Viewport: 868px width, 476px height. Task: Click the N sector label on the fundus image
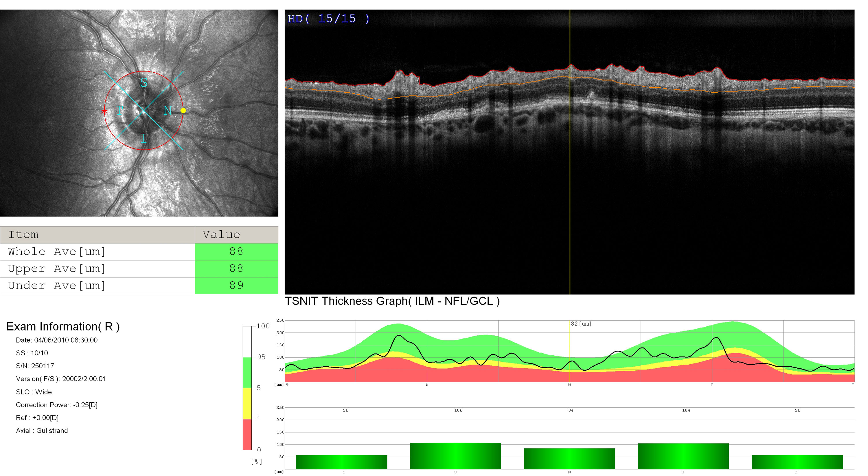168,110
